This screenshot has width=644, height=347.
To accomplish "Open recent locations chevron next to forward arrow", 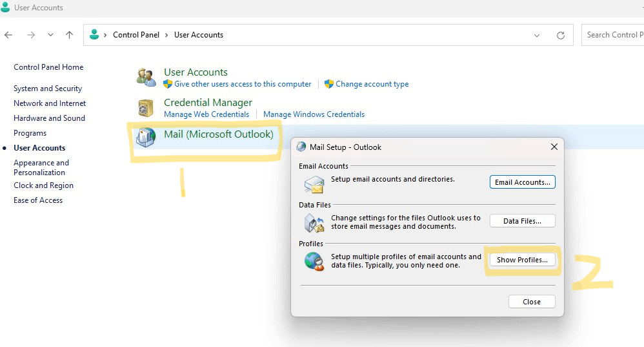I will point(50,35).
